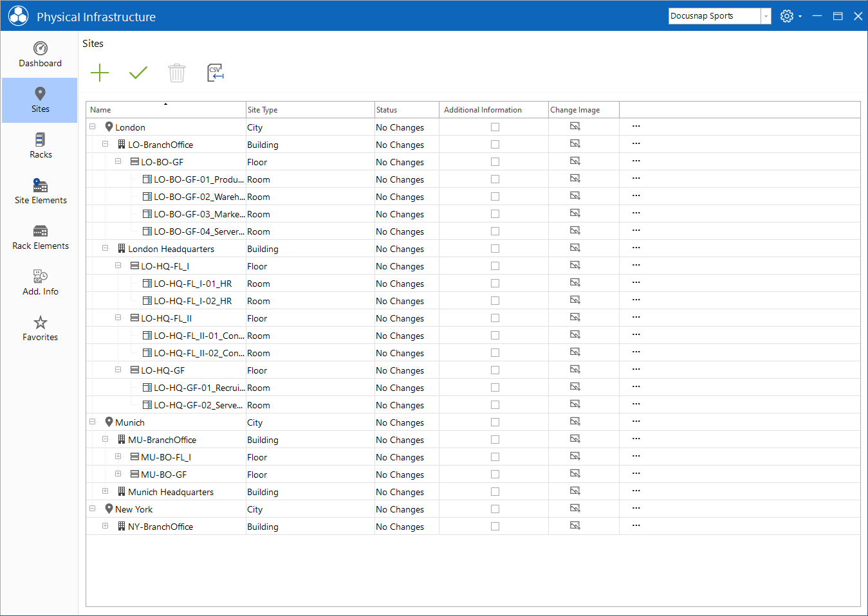Click the Docusnap logo icon

coord(18,16)
